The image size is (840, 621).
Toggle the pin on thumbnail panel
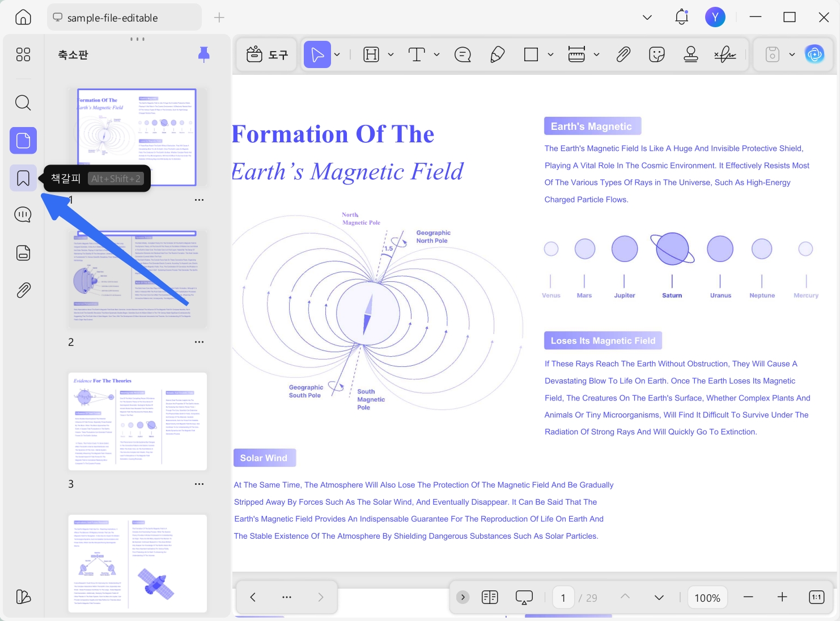pyautogui.click(x=204, y=54)
